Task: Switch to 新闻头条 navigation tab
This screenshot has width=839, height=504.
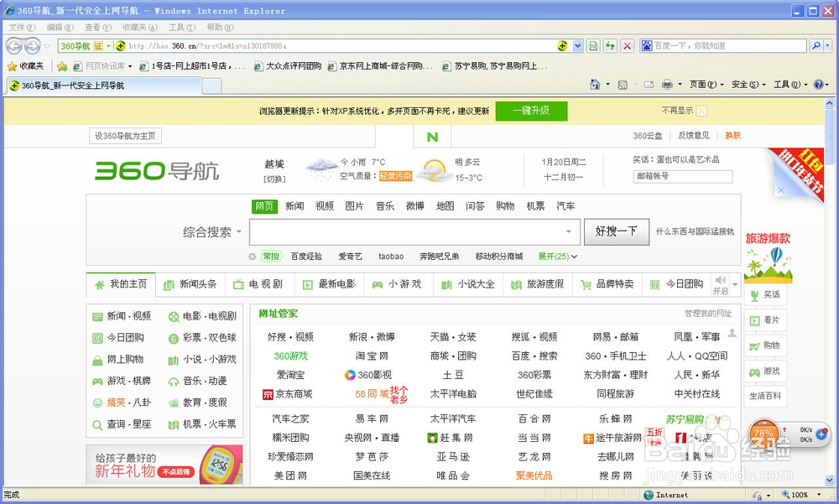Action: [190, 284]
